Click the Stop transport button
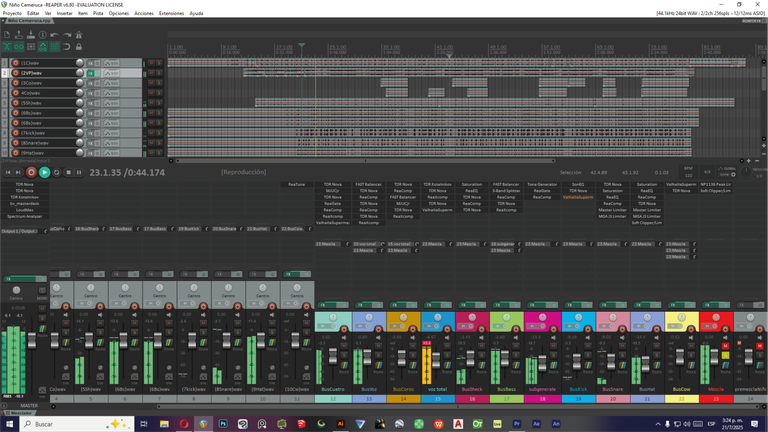 click(x=68, y=172)
